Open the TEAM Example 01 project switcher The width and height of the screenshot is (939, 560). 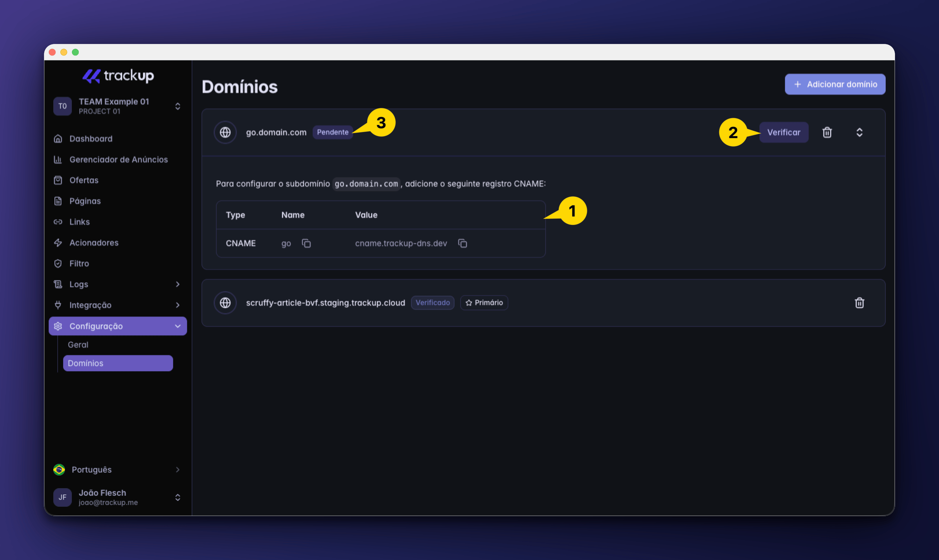click(117, 106)
